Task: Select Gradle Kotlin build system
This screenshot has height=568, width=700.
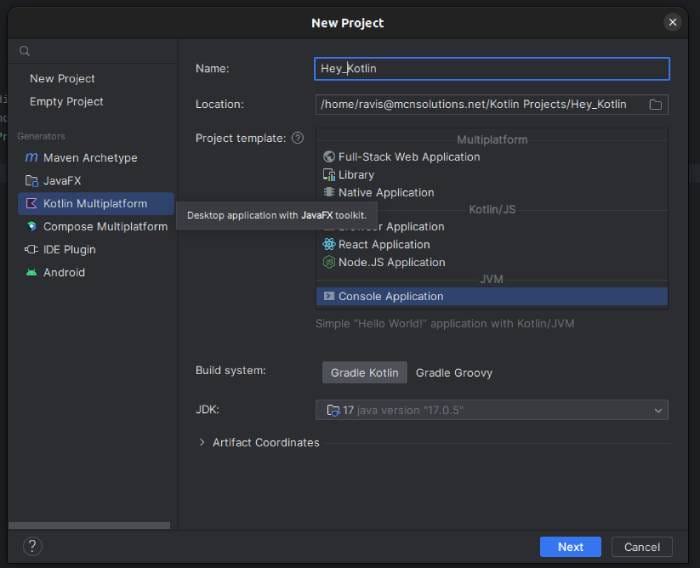Action: coord(364,372)
